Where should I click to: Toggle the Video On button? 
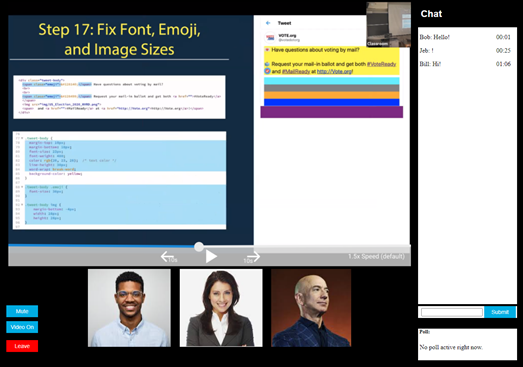pyautogui.click(x=22, y=327)
